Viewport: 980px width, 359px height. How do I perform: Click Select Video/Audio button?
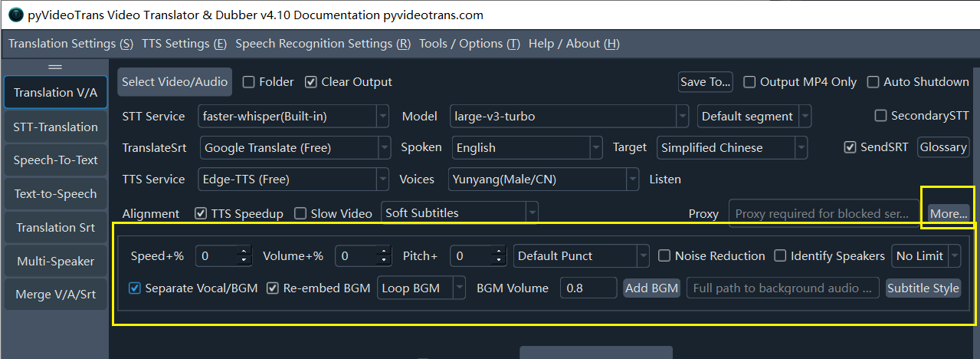[x=175, y=82]
